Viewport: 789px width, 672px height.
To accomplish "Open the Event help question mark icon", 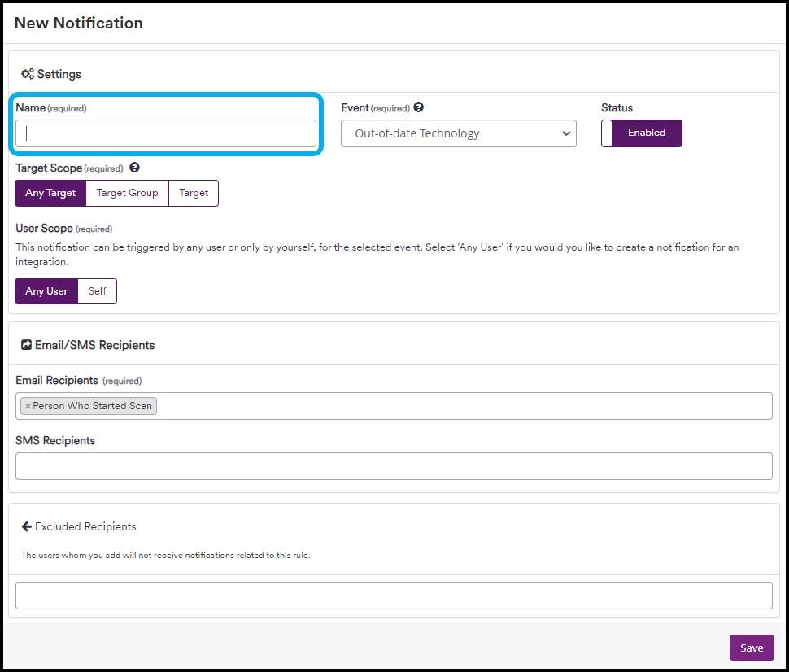I will (x=418, y=107).
